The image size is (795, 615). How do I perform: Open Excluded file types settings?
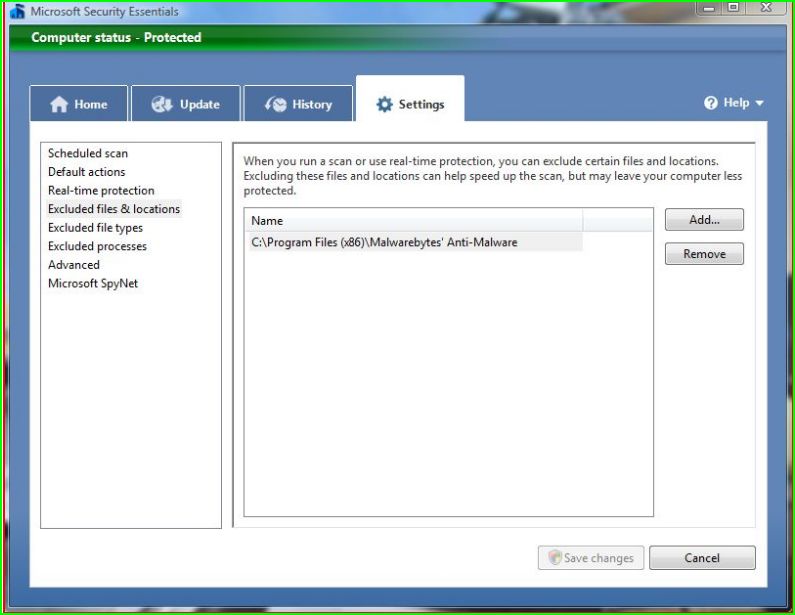pyautogui.click(x=95, y=228)
